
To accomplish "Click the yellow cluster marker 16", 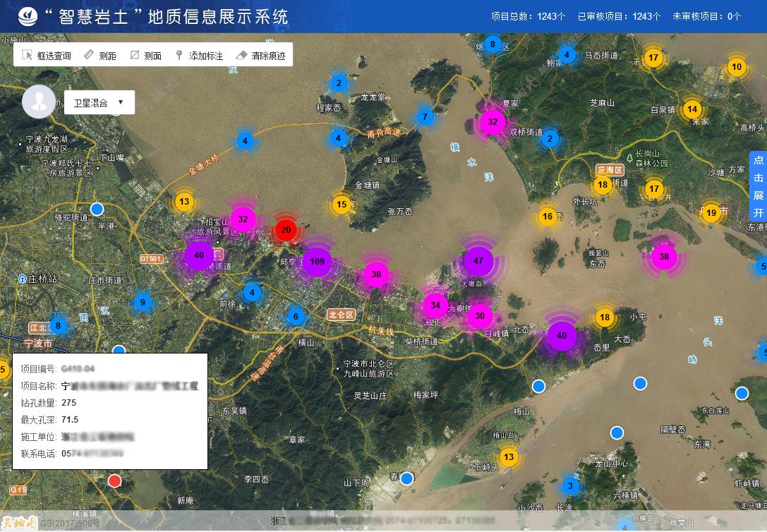I will pos(548,216).
